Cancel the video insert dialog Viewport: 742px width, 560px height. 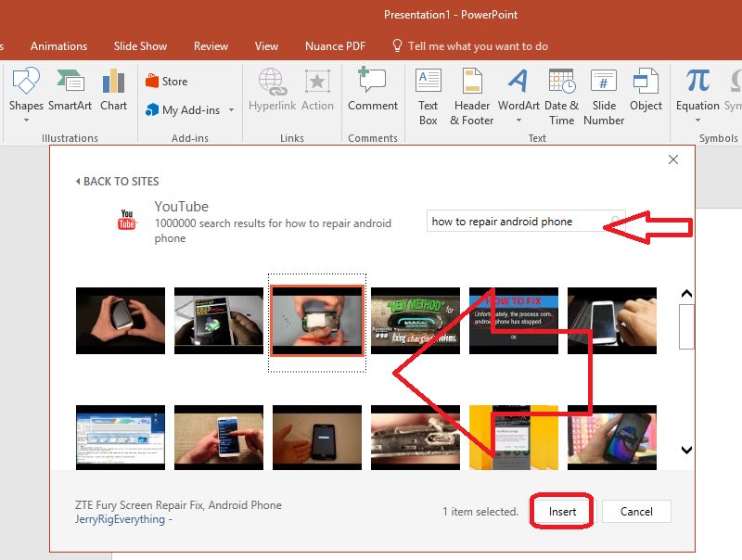click(x=636, y=511)
